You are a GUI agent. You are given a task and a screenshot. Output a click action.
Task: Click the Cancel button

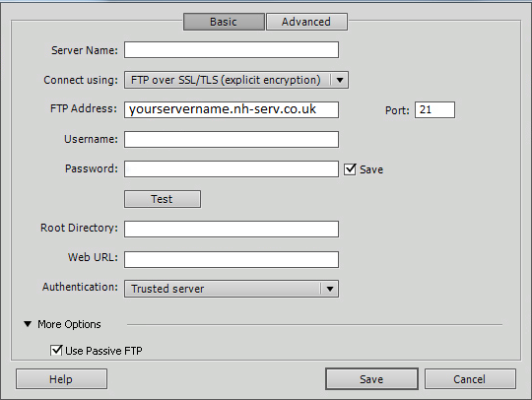pos(470,379)
